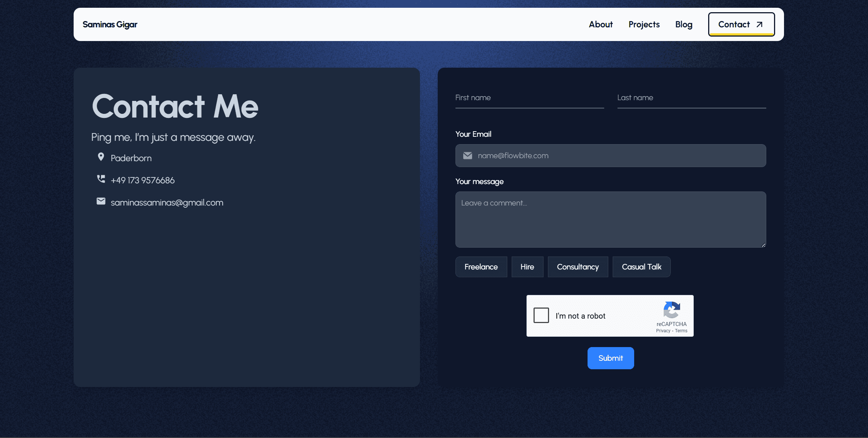Check the I'm not a robot checkbox
868x438 pixels.
point(541,315)
